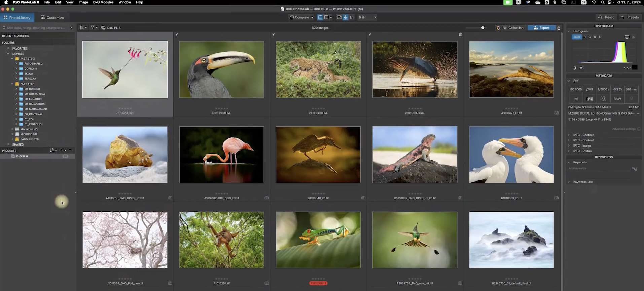Click the camera icon under A1010477_C1.tif
The height and width of the screenshot is (291, 644).
tap(557, 113)
